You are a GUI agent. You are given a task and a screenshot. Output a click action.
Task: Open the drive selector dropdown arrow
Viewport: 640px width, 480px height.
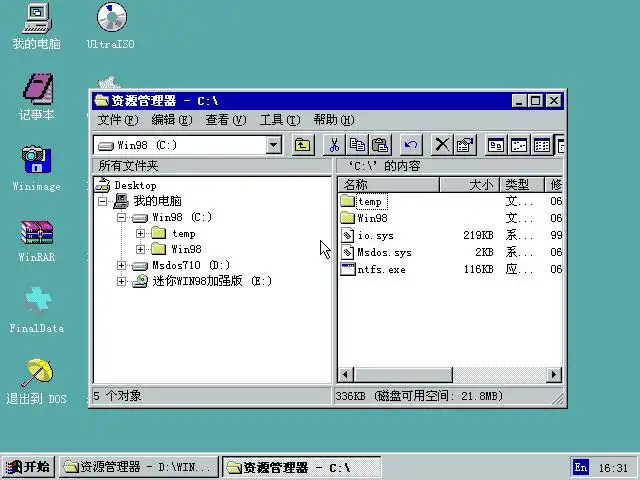tap(274, 145)
